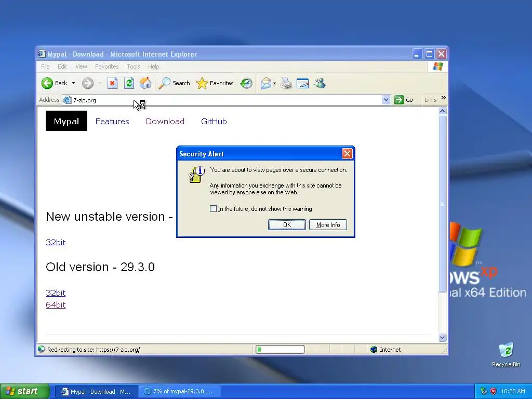Open the View menu
Image resolution: width=532 pixels, height=399 pixels.
click(81, 66)
